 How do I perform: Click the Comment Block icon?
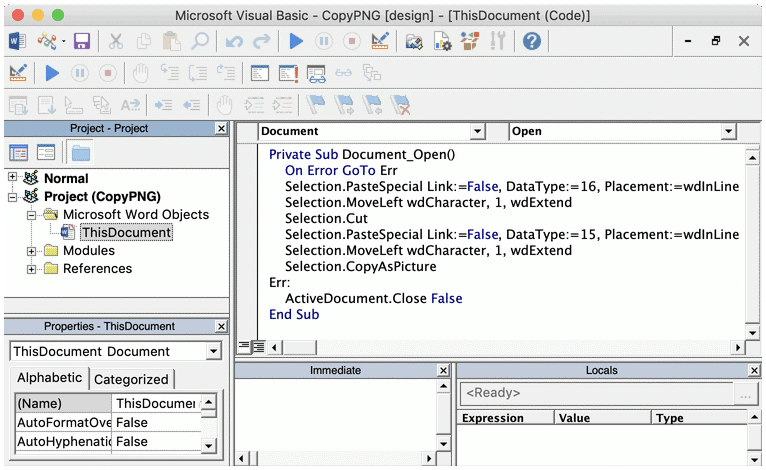[254, 105]
